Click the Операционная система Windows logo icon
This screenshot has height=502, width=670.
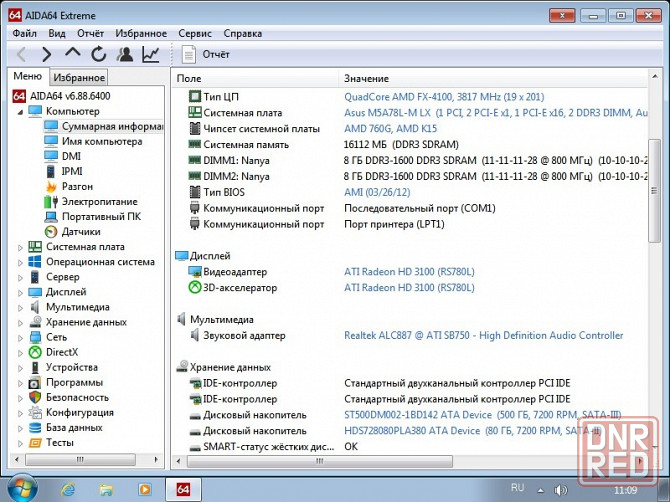tap(35, 262)
